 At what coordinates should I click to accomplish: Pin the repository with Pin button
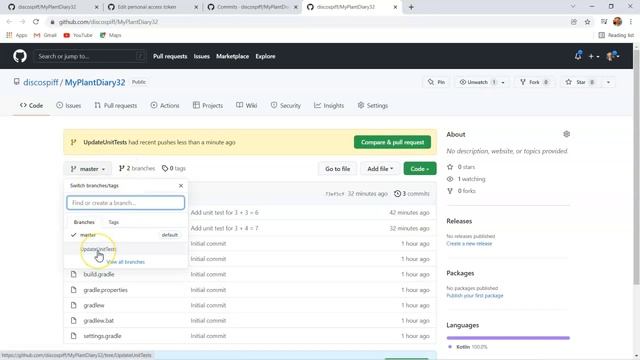coord(436,82)
